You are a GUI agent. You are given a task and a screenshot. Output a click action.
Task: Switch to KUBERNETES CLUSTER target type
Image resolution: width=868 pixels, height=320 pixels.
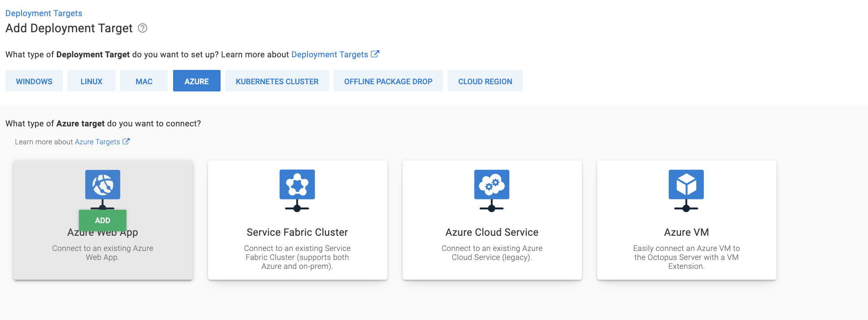pyautogui.click(x=277, y=81)
